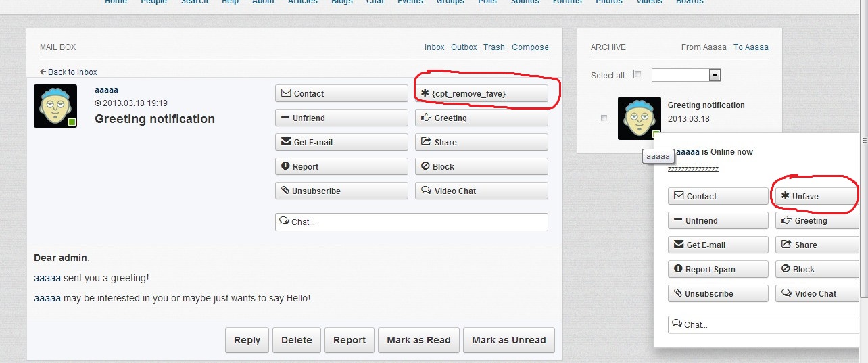Click Unfriend in the profile popup

[x=718, y=220]
